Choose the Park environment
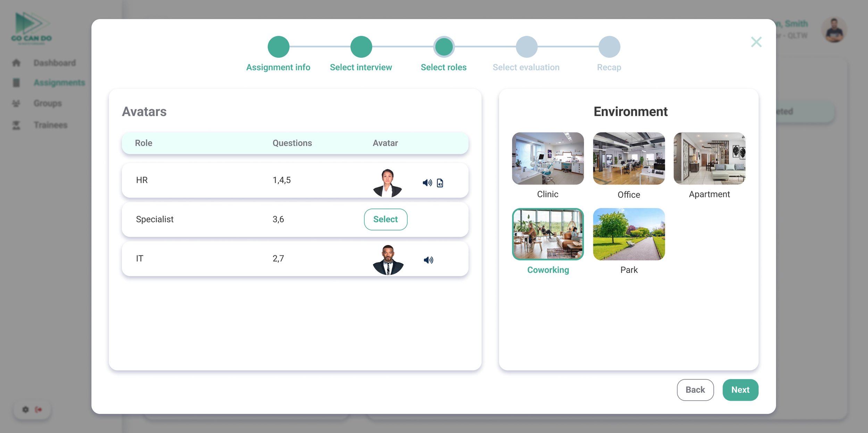 click(629, 234)
